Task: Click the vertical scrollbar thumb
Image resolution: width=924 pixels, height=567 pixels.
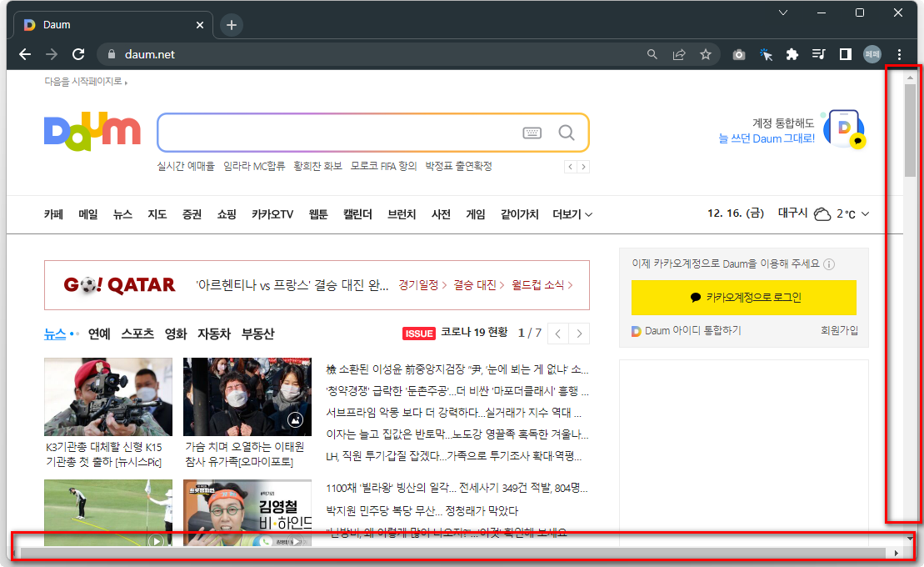Action: [911, 130]
